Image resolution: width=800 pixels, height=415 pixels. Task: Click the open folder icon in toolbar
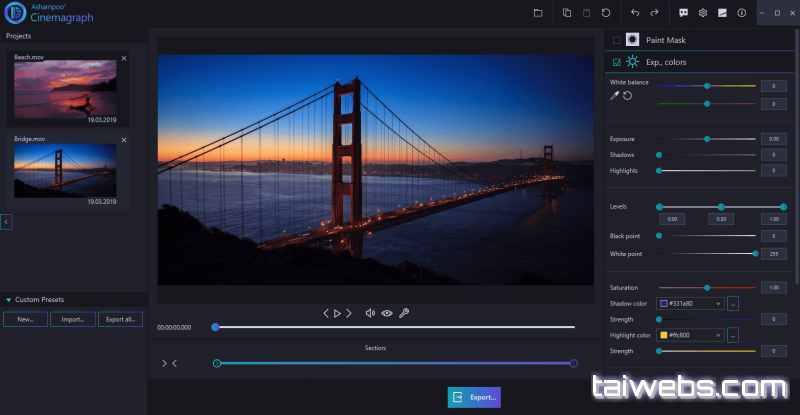tap(538, 13)
